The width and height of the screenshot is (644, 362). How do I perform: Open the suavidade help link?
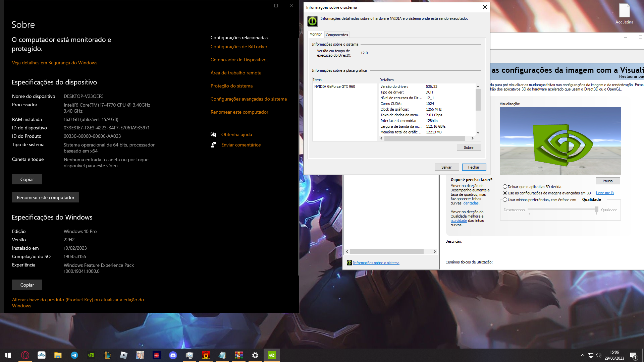(459, 221)
